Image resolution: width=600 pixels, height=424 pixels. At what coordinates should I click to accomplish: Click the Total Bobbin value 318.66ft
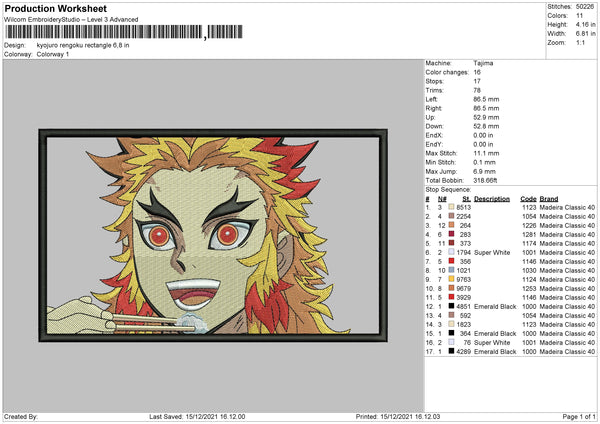point(485,181)
